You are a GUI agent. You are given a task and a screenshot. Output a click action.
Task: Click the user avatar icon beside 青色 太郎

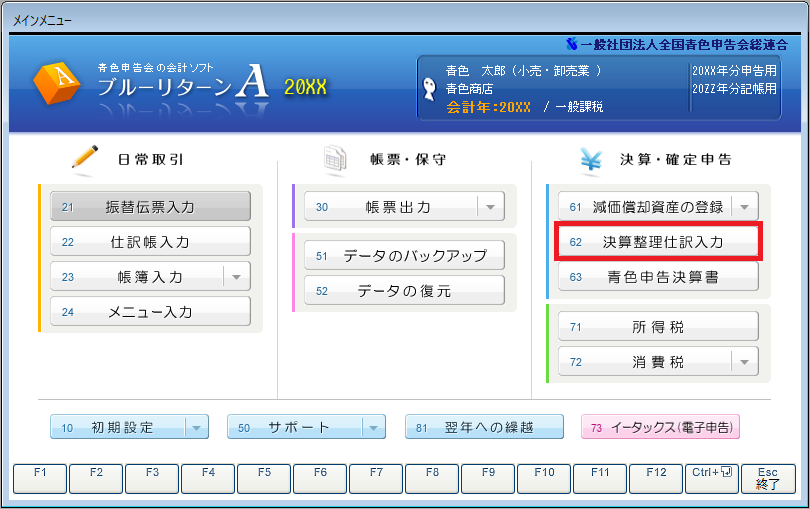click(429, 89)
